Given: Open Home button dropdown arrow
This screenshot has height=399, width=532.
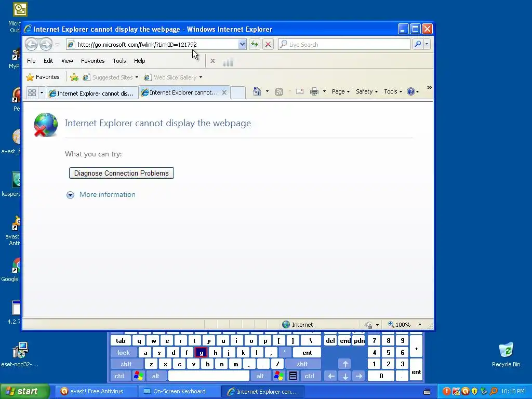Looking at the screenshot, I should click(x=267, y=91).
